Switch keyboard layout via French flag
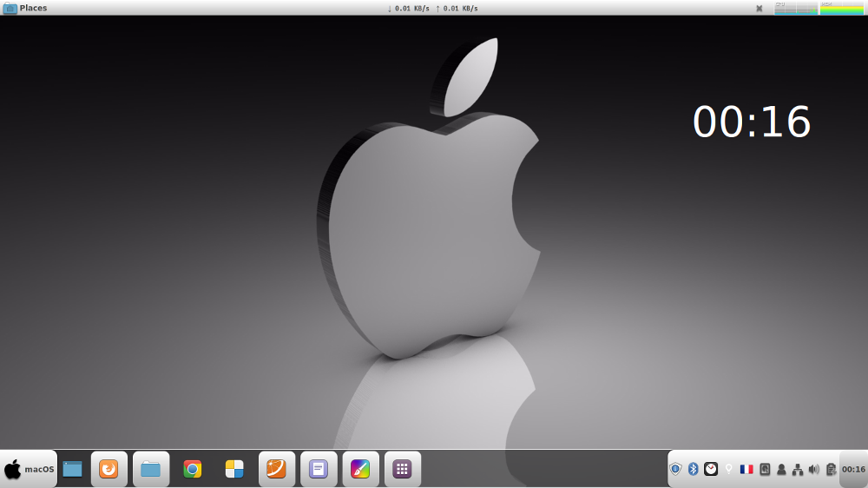The image size is (868, 488). pos(746,469)
